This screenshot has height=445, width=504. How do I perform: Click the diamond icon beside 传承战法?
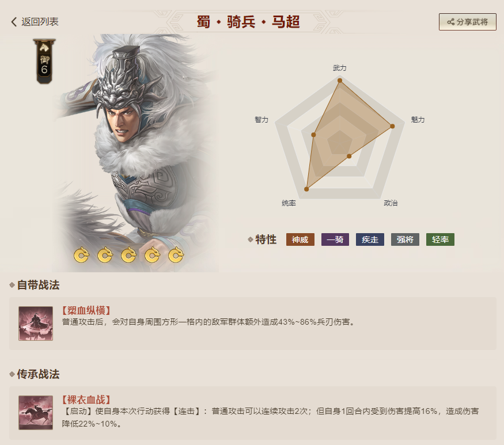[12, 374]
